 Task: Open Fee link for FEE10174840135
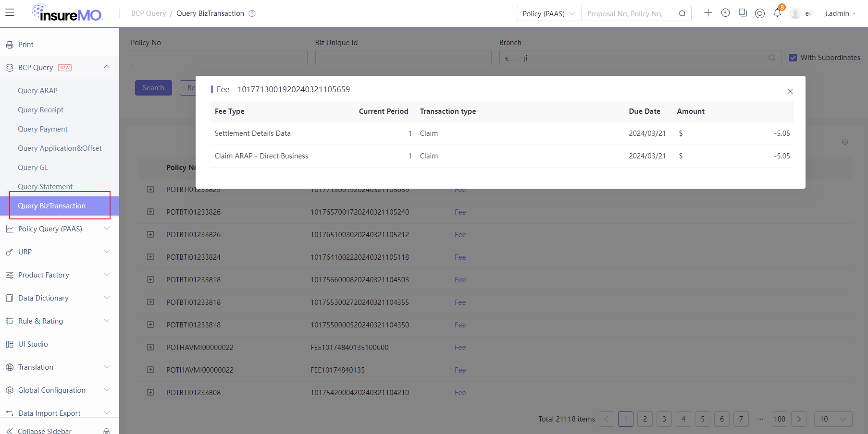460,370
